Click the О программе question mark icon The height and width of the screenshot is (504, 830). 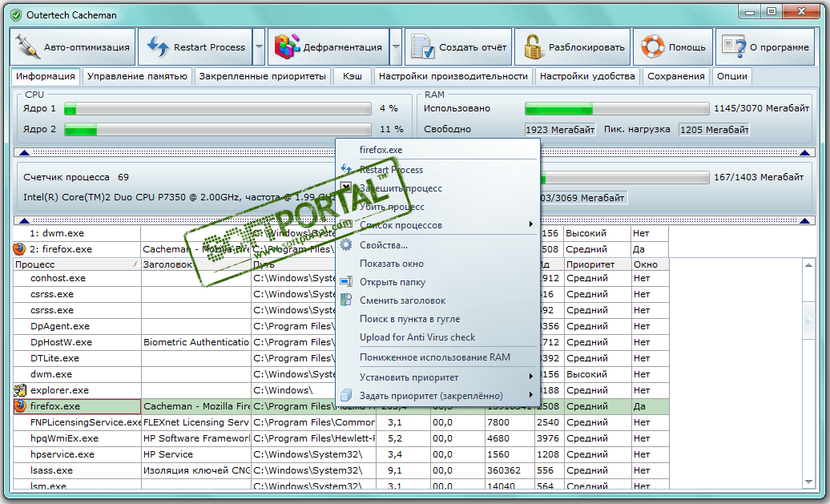click(734, 46)
